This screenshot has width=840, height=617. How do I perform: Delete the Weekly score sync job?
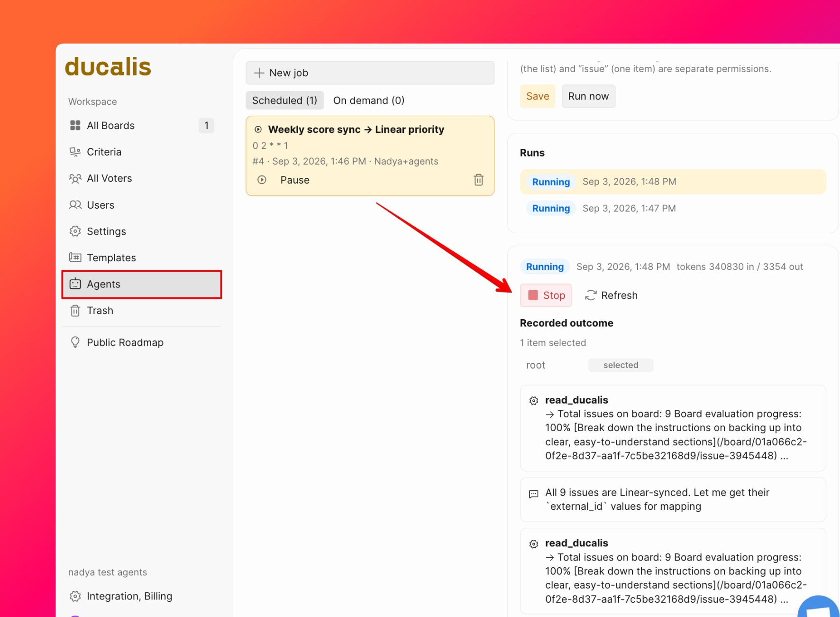[479, 180]
